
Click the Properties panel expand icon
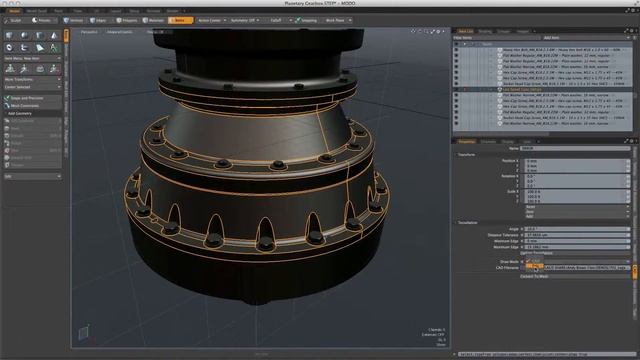coord(627,141)
